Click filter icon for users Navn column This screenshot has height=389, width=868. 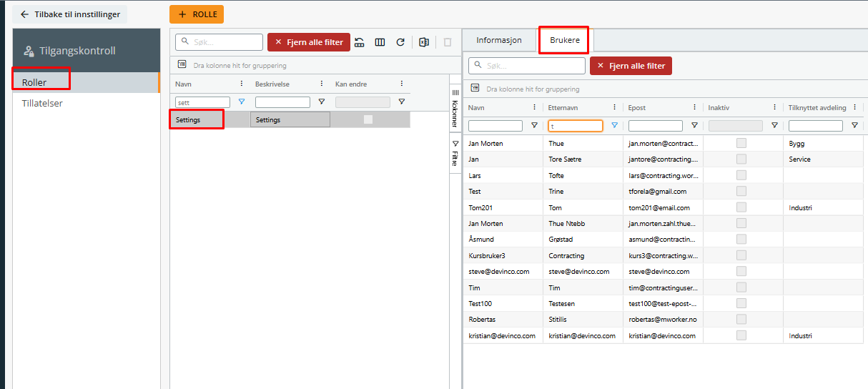[534, 125]
